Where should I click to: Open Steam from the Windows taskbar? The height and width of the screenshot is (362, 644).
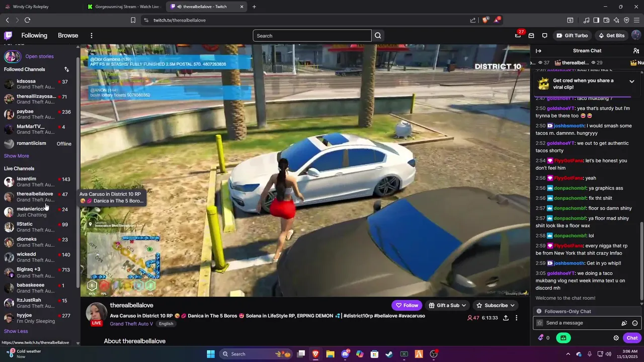(x=389, y=354)
